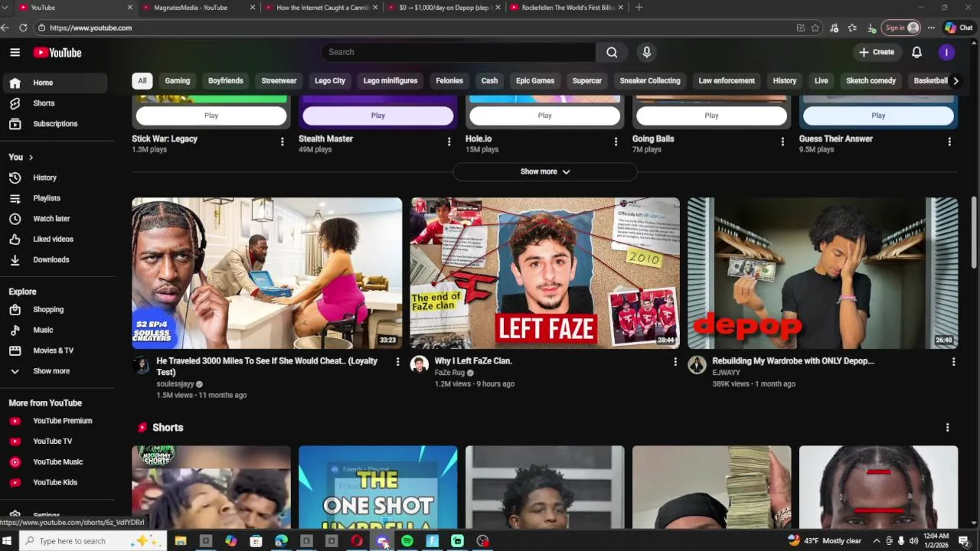Play the Stealth Master game
This screenshot has width=980, height=551.
(378, 116)
